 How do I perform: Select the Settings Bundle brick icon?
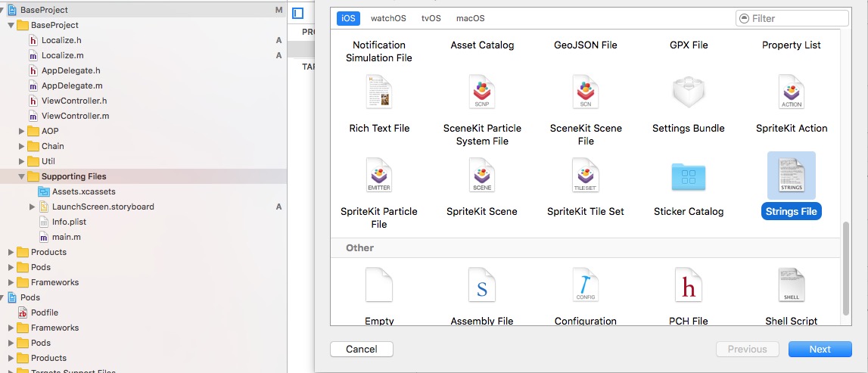coord(688,92)
